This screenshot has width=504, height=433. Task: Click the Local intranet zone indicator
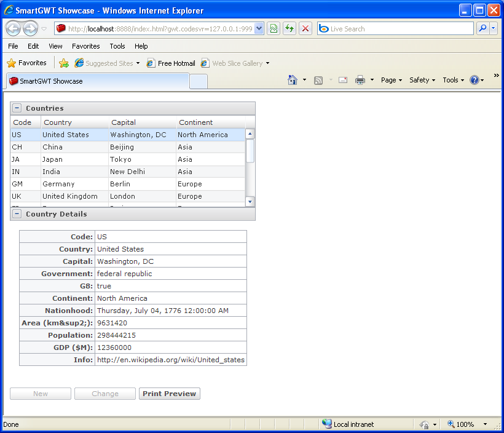348,424
